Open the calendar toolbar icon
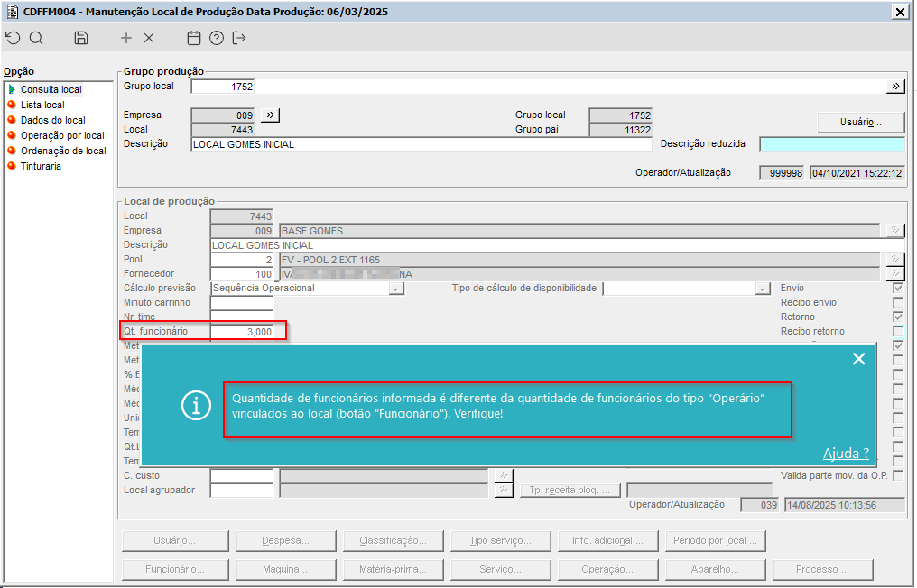The width and height of the screenshot is (917, 588). [193, 38]
